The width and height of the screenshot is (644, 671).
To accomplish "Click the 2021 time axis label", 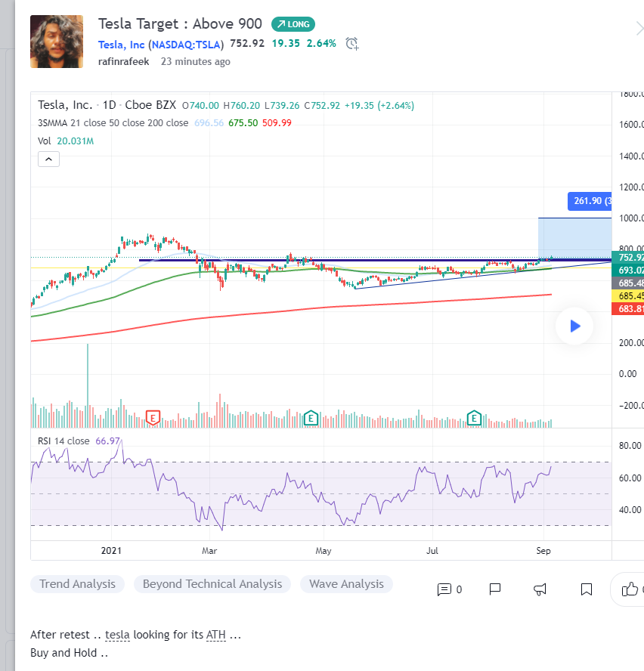I will 111,551.
